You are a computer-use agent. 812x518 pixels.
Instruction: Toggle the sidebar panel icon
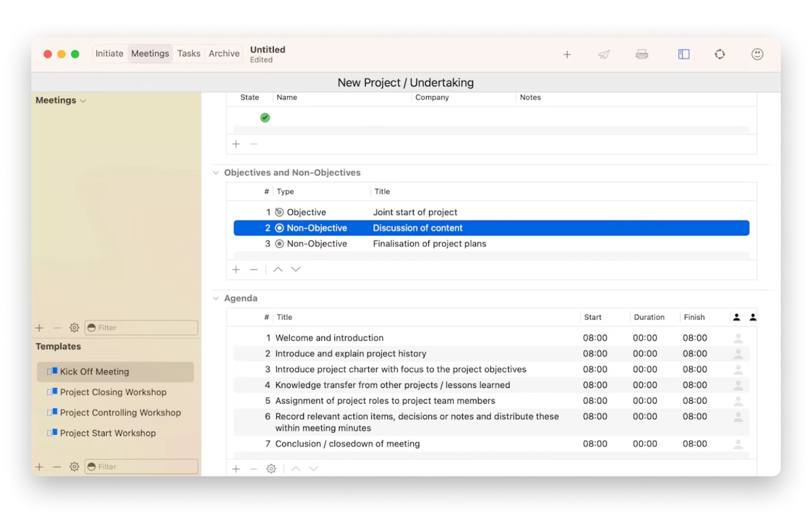(683, 54)
